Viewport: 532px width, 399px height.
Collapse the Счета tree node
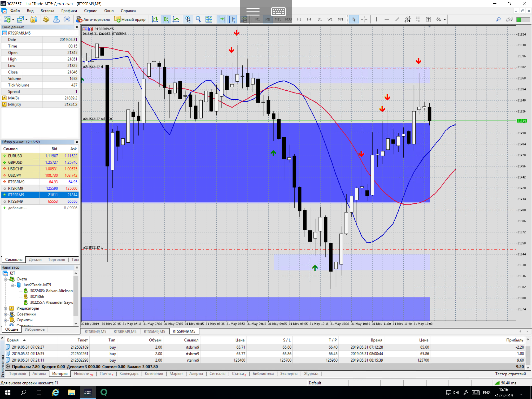5,279
